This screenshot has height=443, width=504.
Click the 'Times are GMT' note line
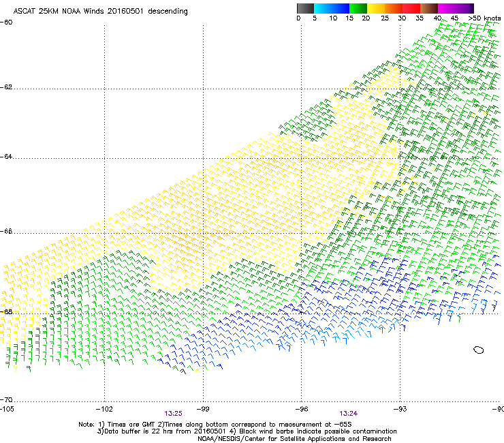coord(215,425)
